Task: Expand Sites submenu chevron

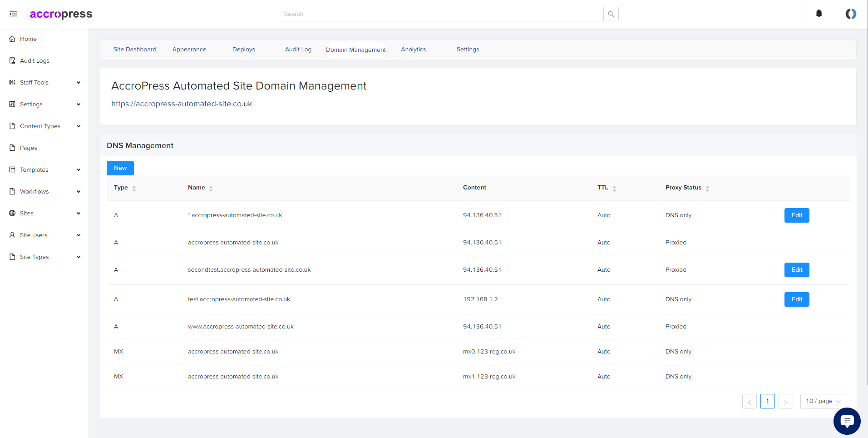Action: [x=79, y=213]
